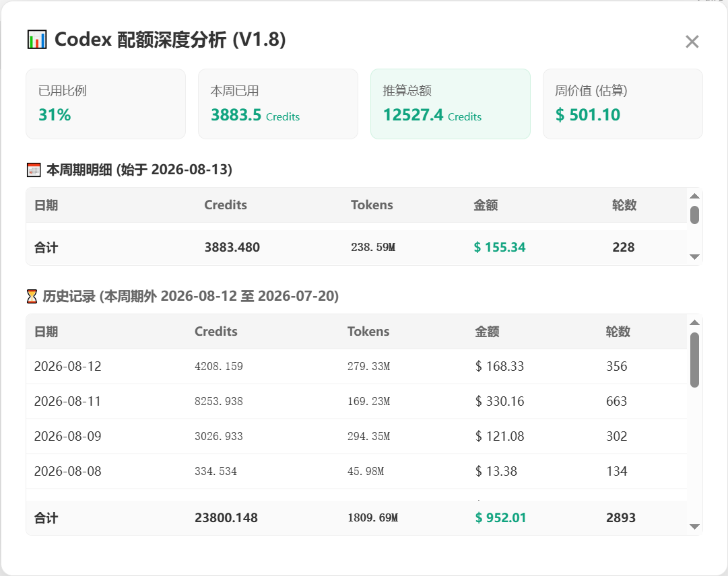The width and height of the screenshot is (728, 576).
Task: Click scroll-up arrow of 历史记录 table
Action: tap(694, 323)
